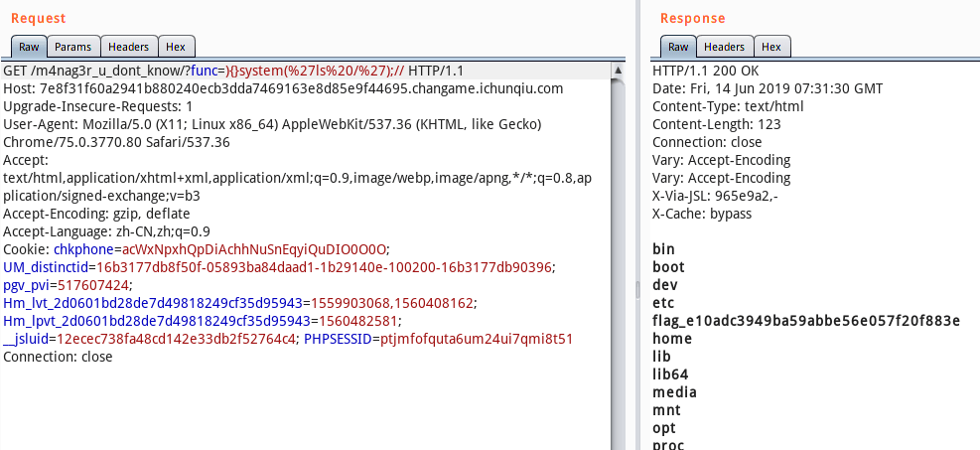Open the Request Headers tab
Image resolution: width=980 pixels, height=450 pixels.
(129, 47)
